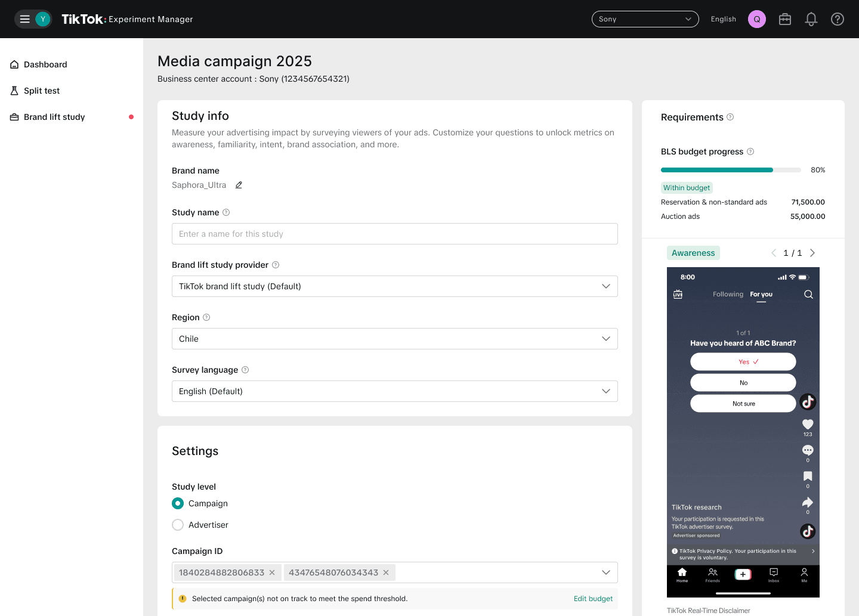Select the Campaign study level radio

click(x=178, y=503)
